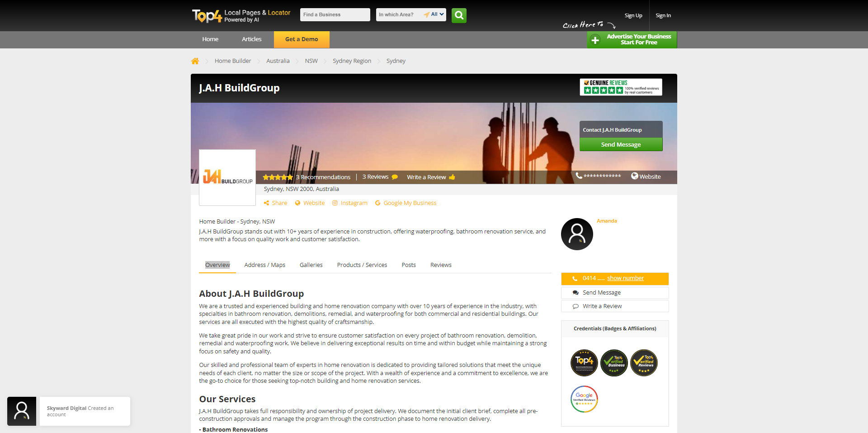868x433 pixels.
Task: Click the Sydney Region breadcrumb
Action: point(352,61)
